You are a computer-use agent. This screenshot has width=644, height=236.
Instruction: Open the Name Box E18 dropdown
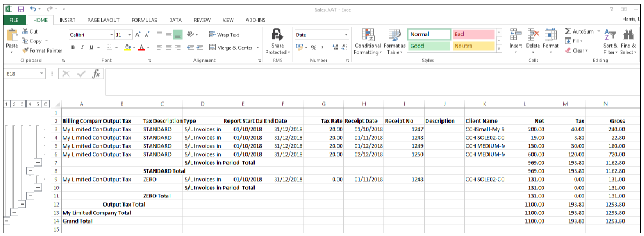click(42, 74)
